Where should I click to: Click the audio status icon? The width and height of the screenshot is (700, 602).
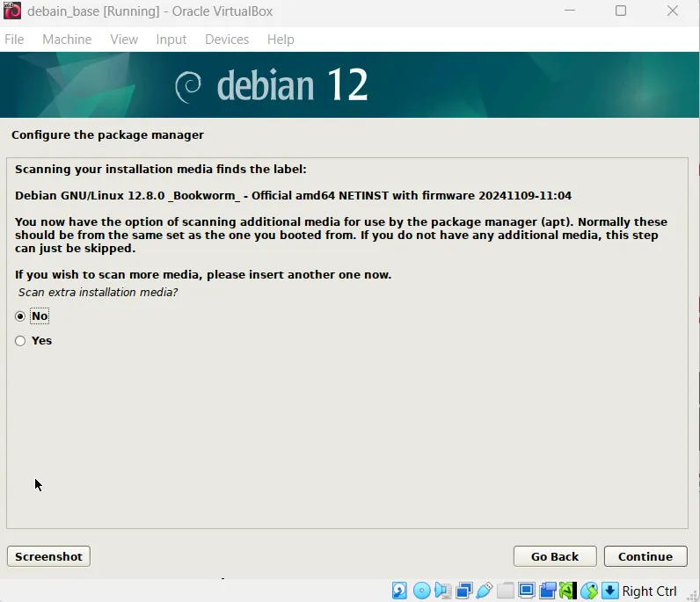[x=443, y=591]
